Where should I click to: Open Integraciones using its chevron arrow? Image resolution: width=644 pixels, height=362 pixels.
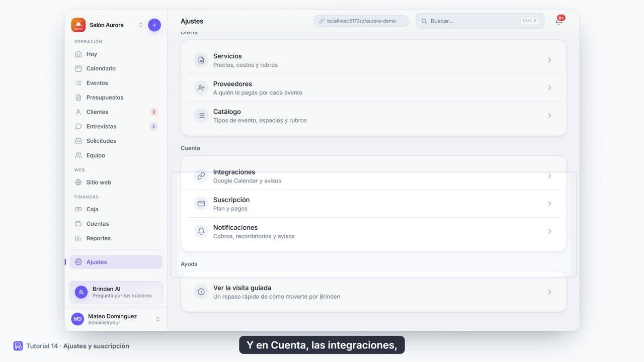pyautogui.click(x=549, y=176)
